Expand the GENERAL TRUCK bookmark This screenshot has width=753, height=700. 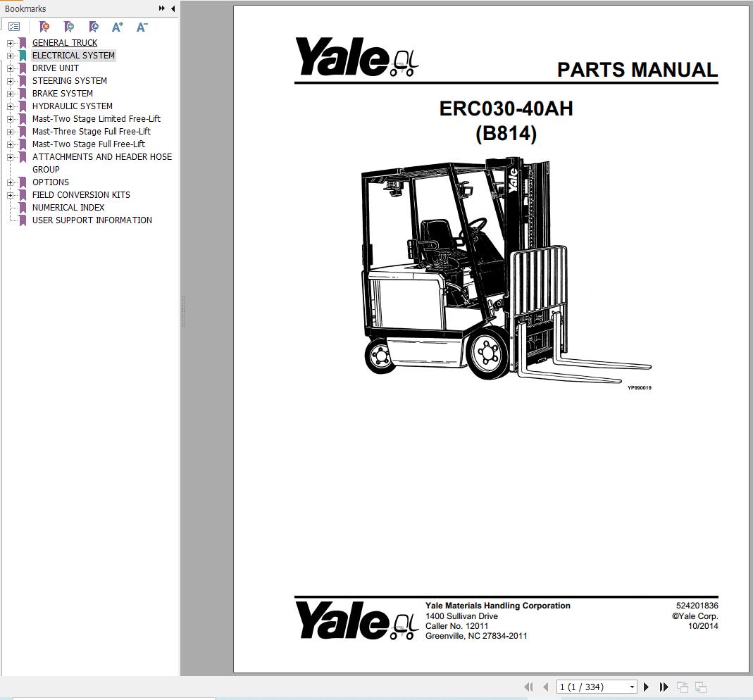click(x=8, y=42)
